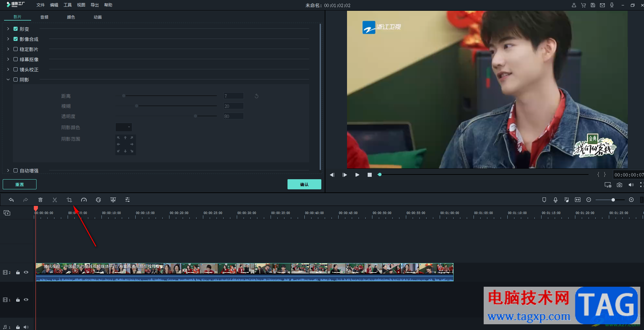Play the preview video
Viewport: 644px width, 330px height.
tap(357, 175)
